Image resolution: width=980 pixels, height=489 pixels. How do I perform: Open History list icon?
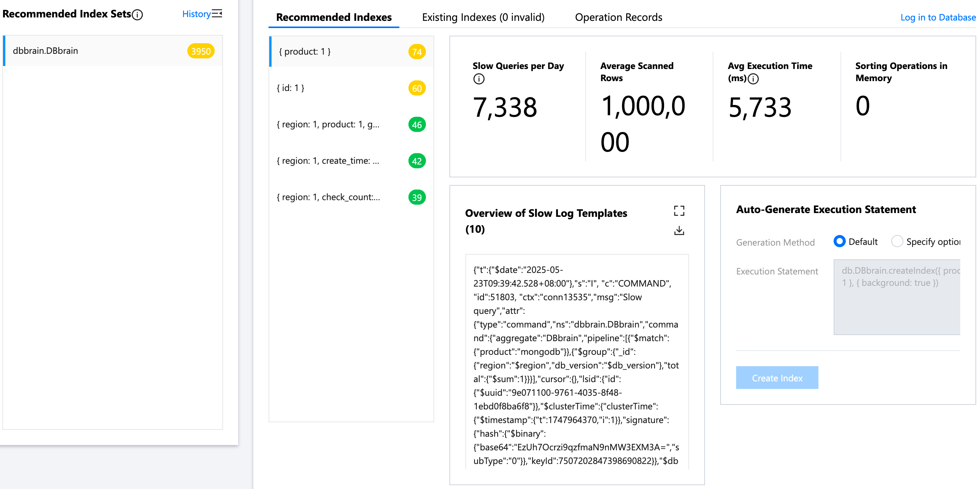(217, 14)
